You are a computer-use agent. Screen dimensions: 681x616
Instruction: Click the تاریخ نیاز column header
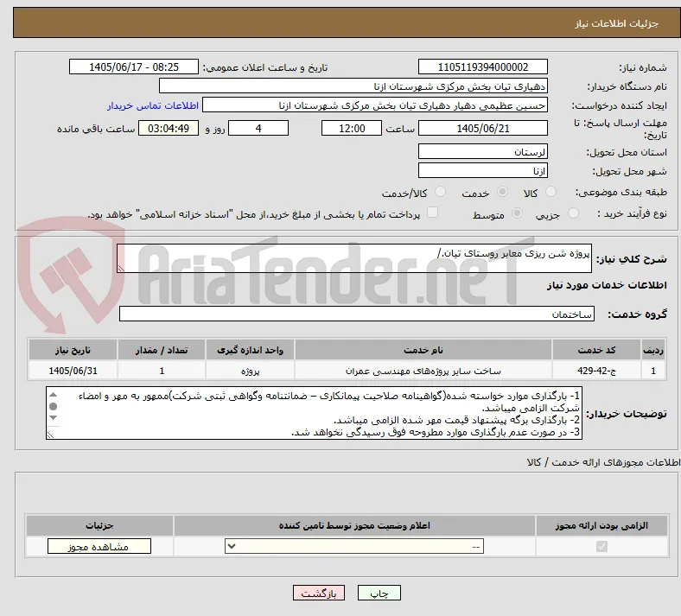[73, 350]
